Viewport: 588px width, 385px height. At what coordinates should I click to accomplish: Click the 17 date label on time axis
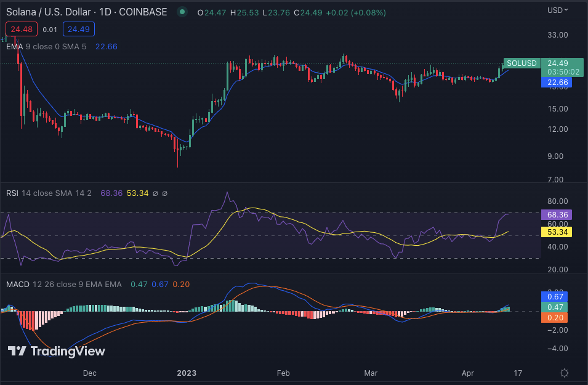[517, 373]
